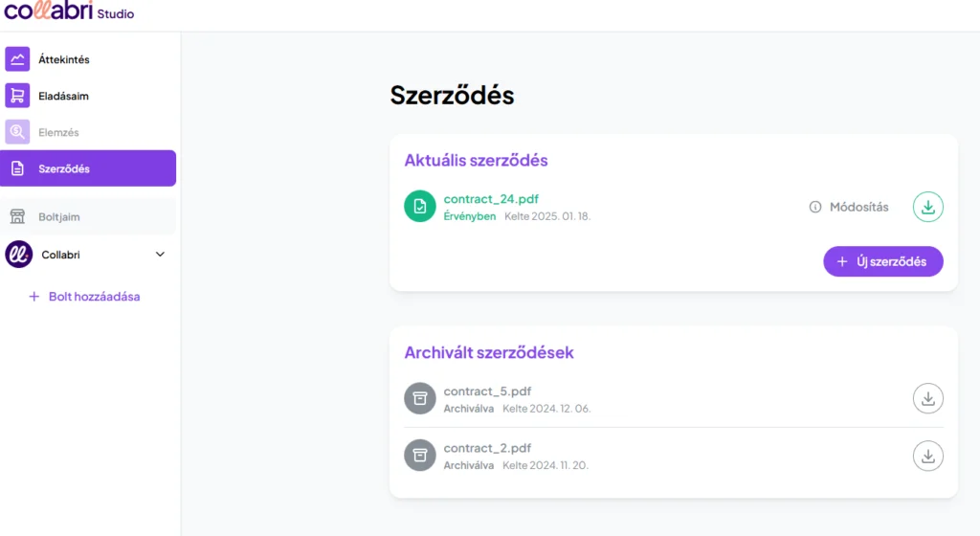Click the green contract_24.pdf status icon
980x536 pixels.
pos(420,207)
